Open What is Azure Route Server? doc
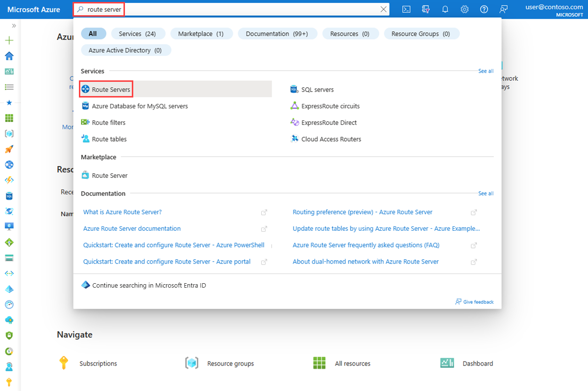Screen dimensions: 588x391 [122, 212]
